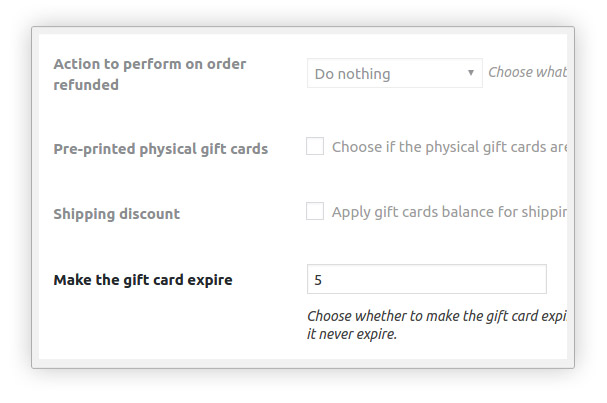Click the small arrow on the refund dropdown
Viewport: 607px width, 403px height.
(470, 73)
